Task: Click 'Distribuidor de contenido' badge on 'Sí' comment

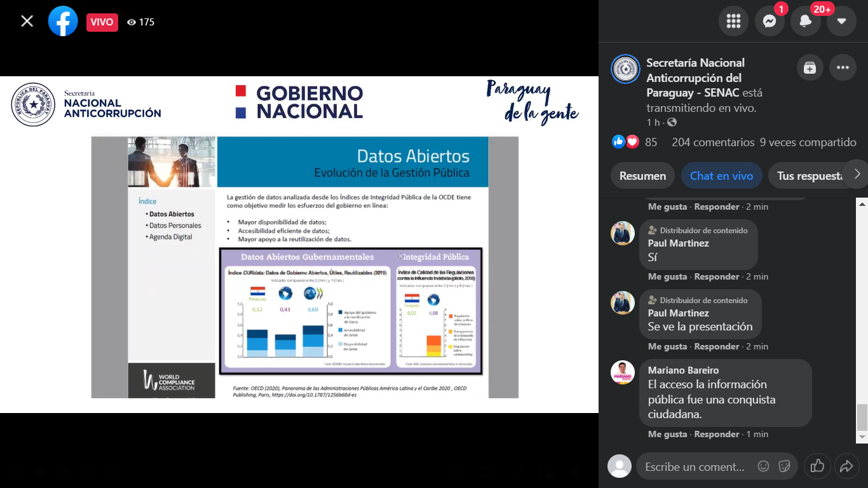Action: [698, 231]
